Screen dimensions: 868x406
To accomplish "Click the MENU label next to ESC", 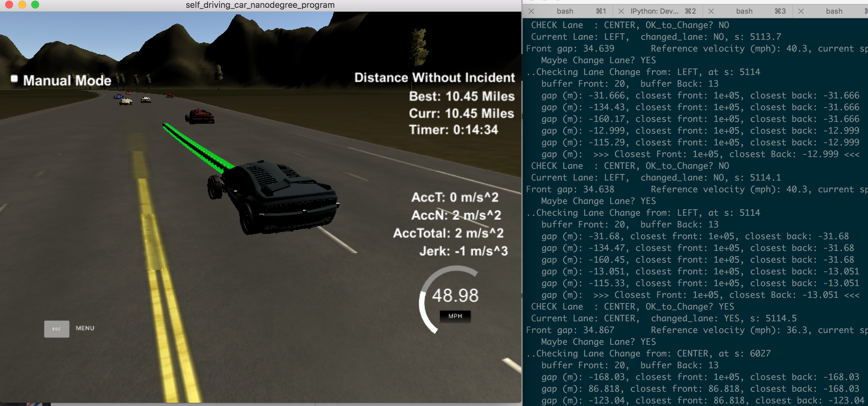I will 85,328.
